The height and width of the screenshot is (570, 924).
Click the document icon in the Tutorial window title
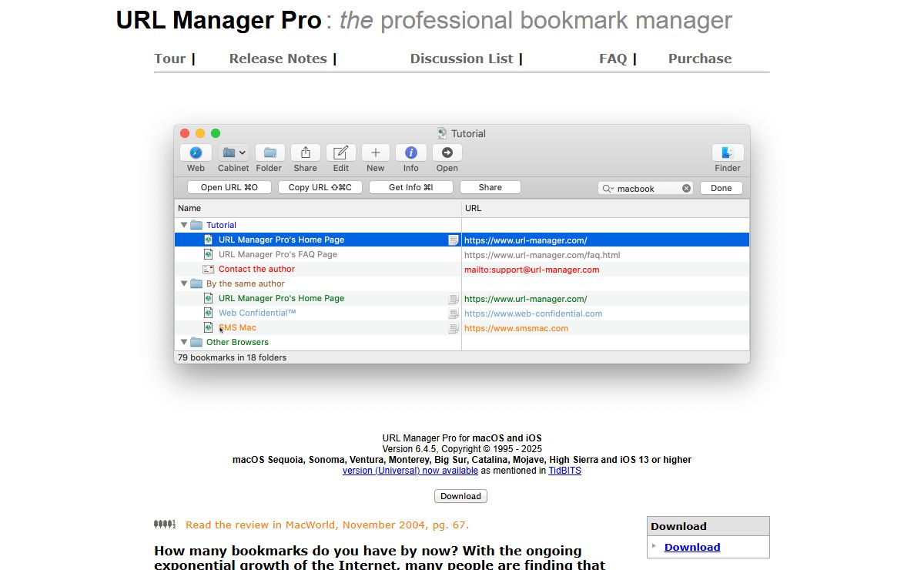pos(442,133)
